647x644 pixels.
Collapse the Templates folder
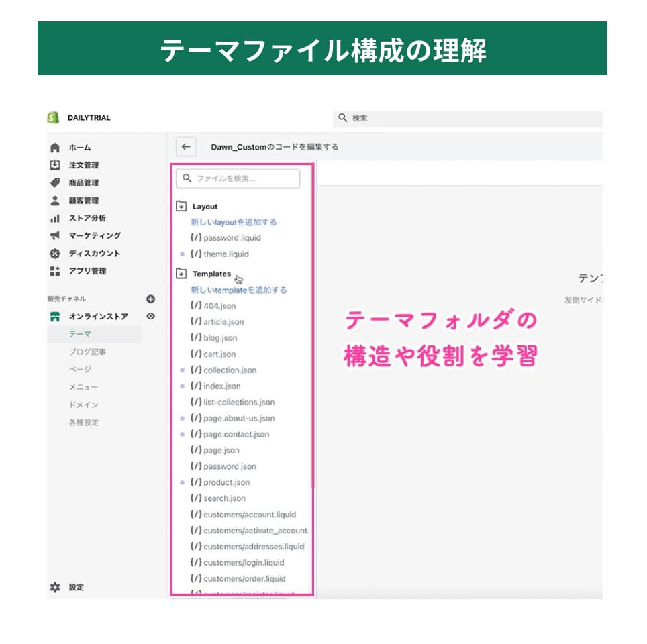pos(181,274)
